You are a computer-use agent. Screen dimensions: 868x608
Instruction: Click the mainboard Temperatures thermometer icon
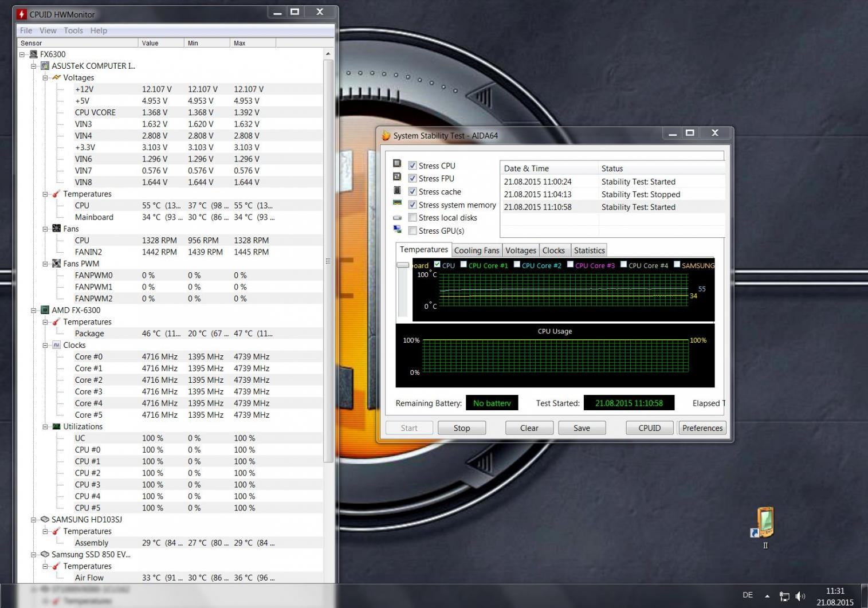pyautogui.click(x=56, y=194)
